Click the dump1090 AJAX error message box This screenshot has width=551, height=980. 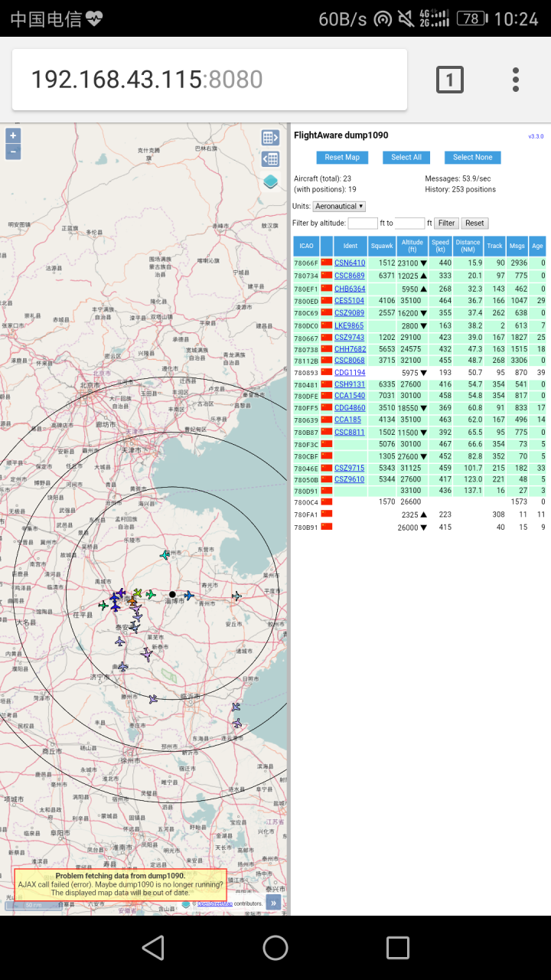tap(120, 884)
